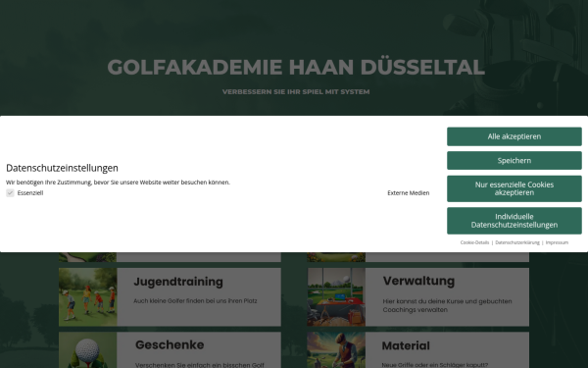This screenshot has height=368, width=588.
Task: Open the Datenschutzerklärung link
Action: pos(517,242)
